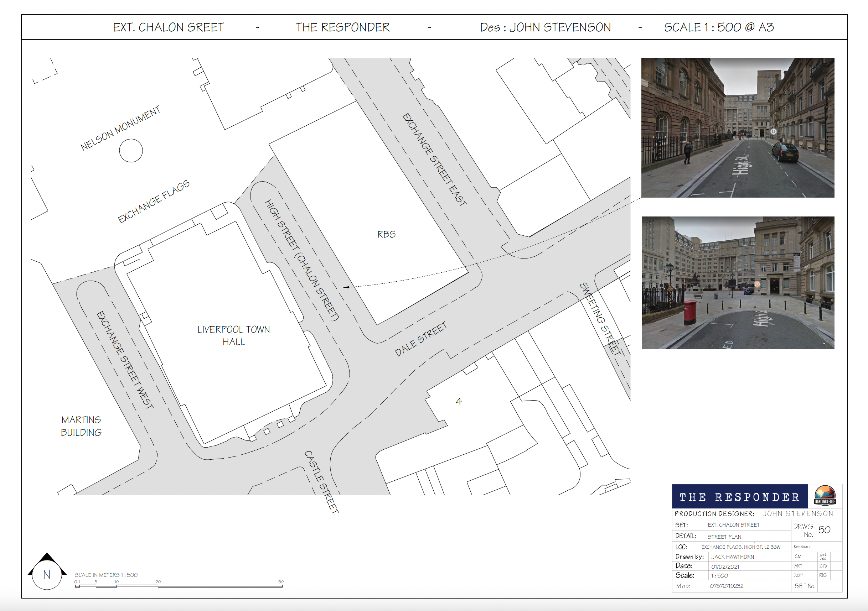Image resolution: width=868 pixels, height=611 pixels.
Task: Click the north arrow compass symbol
Action: (x=47, y=571)
